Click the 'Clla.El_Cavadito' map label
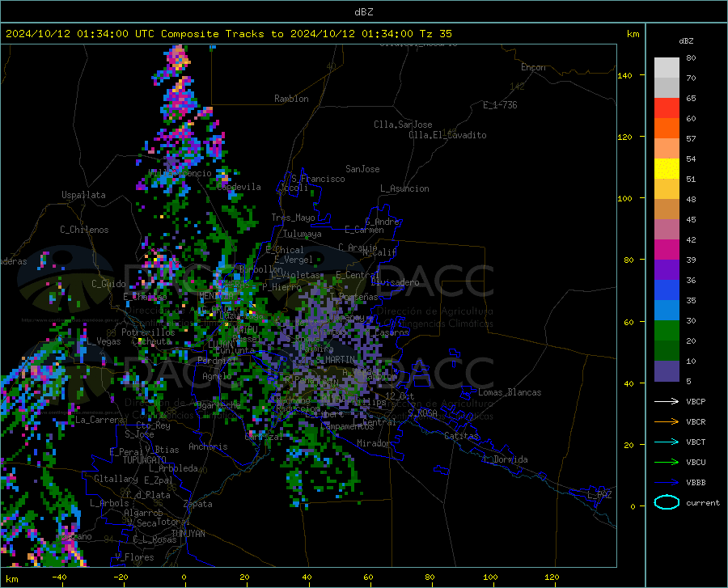Screen dimensions: 728x588 [447, 135]
